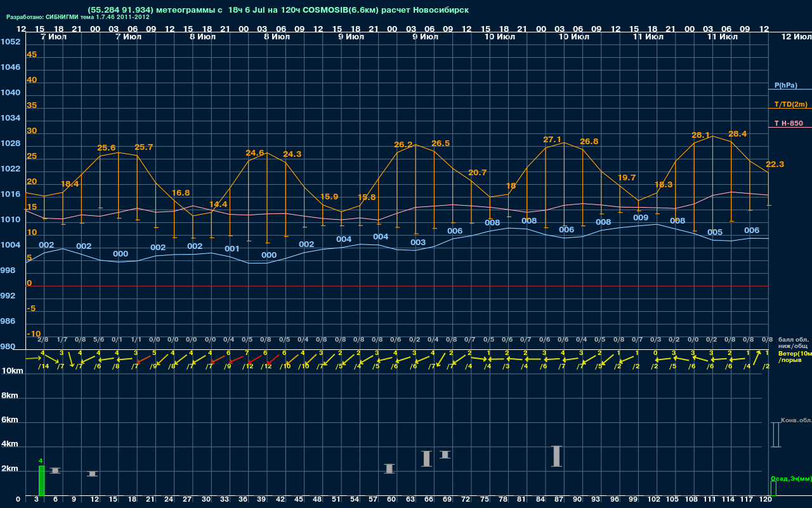This screenshot has width=812, height=508.
Task: Click the 5/6 cloud cover value
Action: pyautogui.click(x=99, y=340)
